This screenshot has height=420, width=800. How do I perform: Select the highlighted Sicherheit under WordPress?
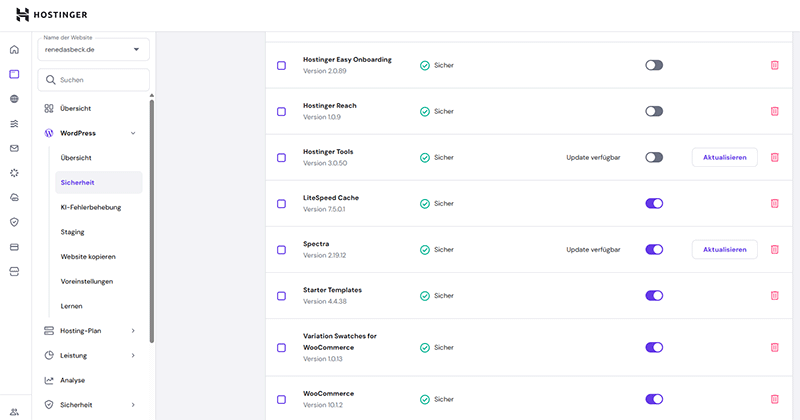coord(98,182)
